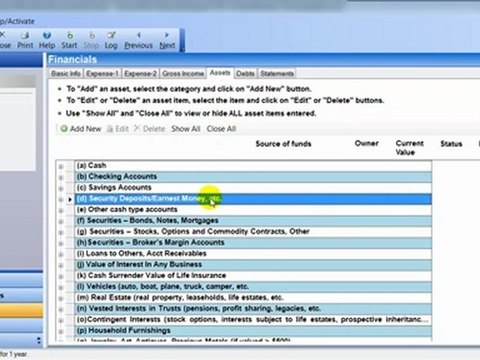
Task: Expand (g) Securities Stocks, Options category
Action: coord(61,232)
